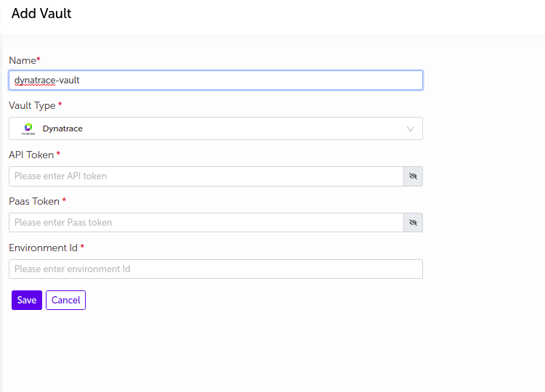
Task: Focus the Paas Token field
Action: (206, 223)
